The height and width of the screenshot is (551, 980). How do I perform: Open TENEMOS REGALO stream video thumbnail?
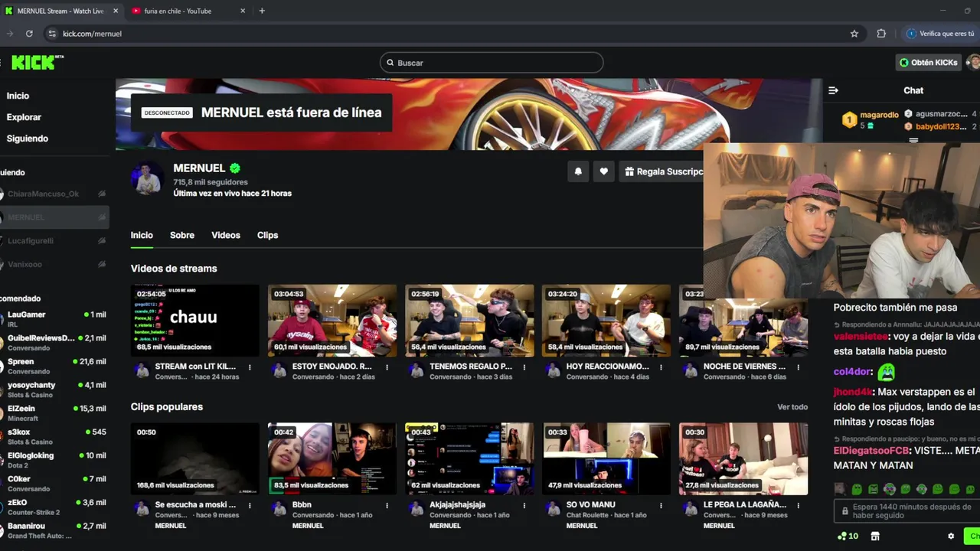point(469,320)
